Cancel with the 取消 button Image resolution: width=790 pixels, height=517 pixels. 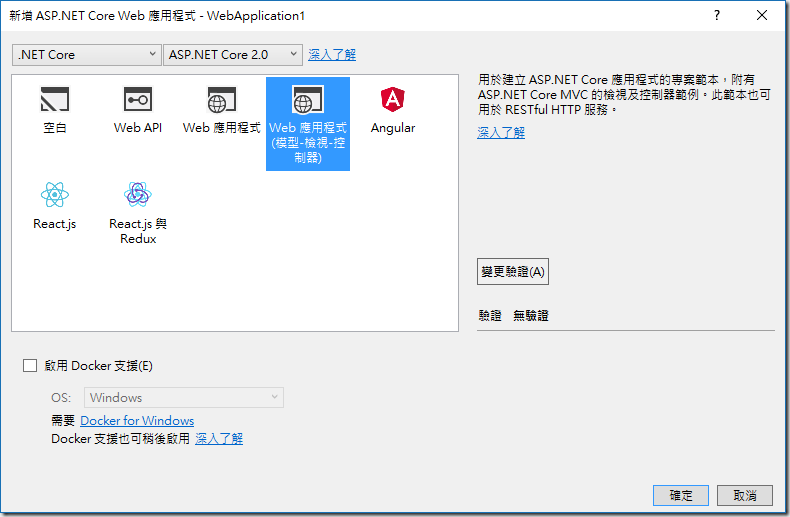[745, 495]
